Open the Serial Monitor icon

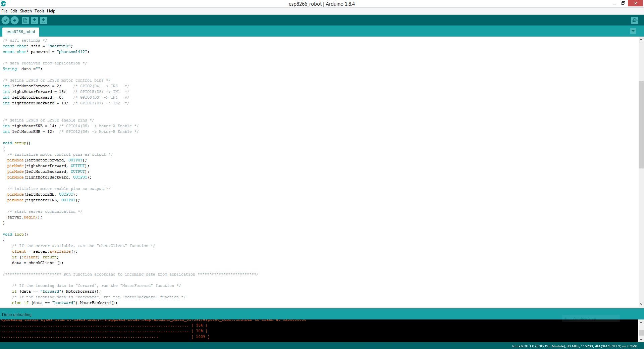[635, 20]
